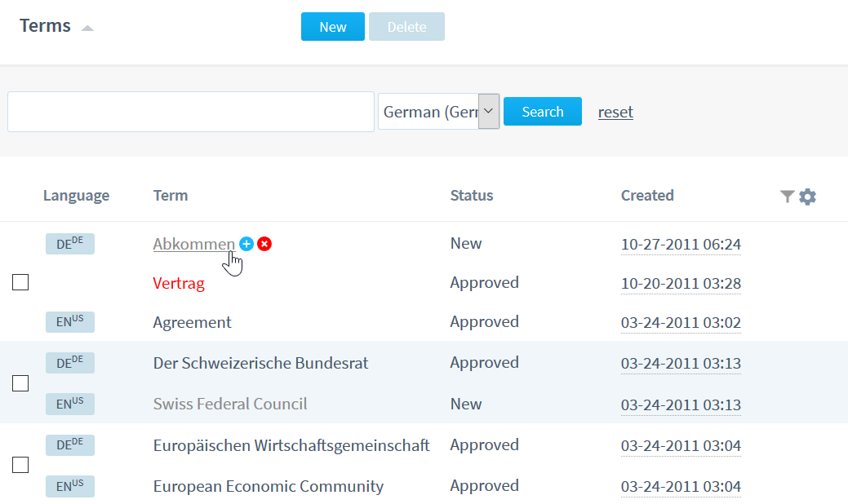Sort by the Status column header

tap(472, 196)
